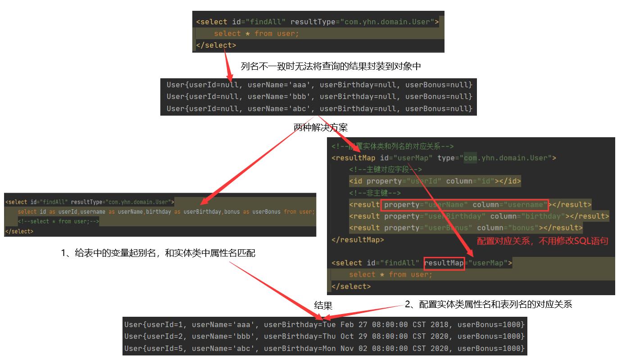Click the comment '<!--配置实体类和列名的对应关系-->'

(392, 146)
